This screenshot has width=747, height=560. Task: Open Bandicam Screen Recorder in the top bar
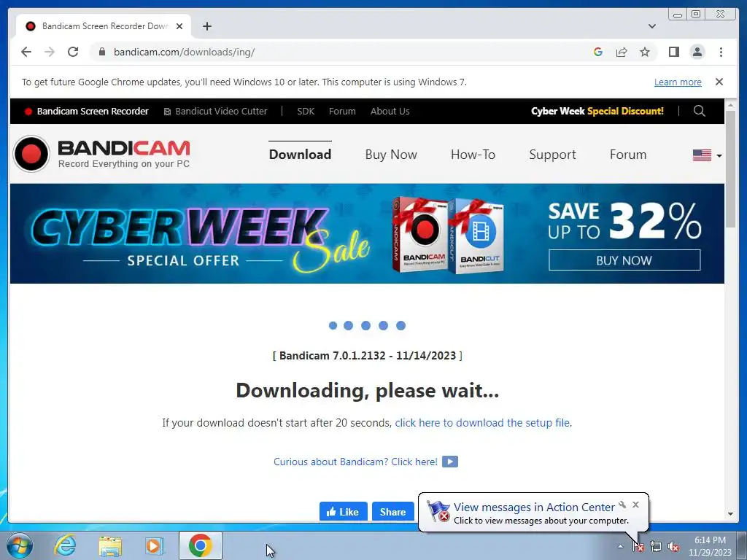pyautogui.click(x=87, y=111)
